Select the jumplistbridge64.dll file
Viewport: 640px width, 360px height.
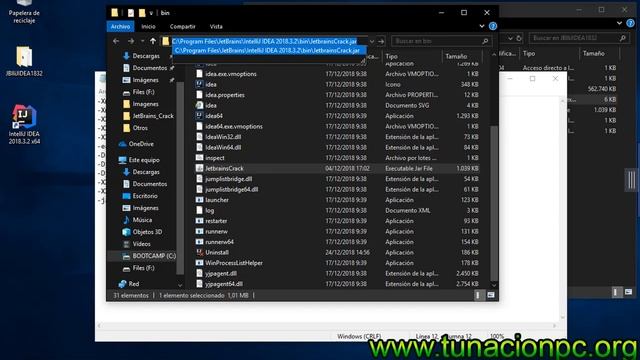[x=231, y=189]
